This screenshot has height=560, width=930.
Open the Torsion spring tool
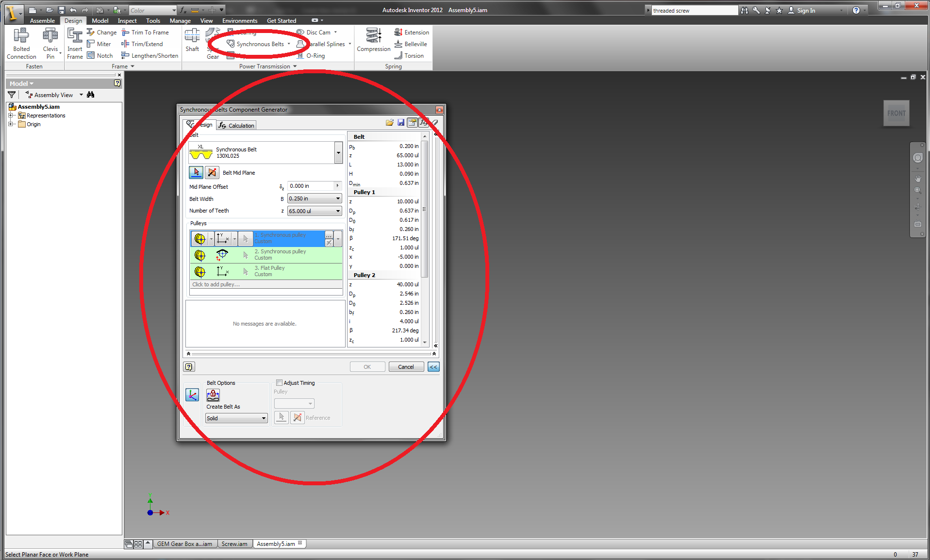pos(409,56)
